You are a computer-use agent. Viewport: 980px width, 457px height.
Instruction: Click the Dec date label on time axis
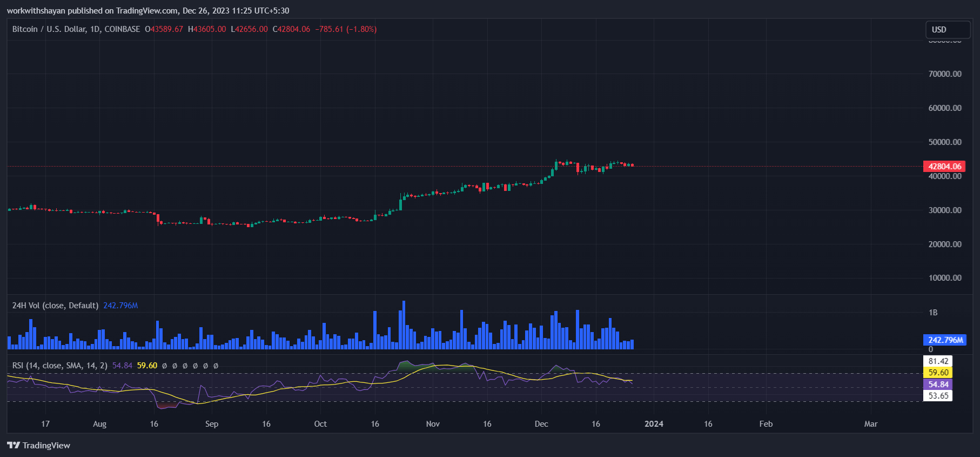click(541, 424)
